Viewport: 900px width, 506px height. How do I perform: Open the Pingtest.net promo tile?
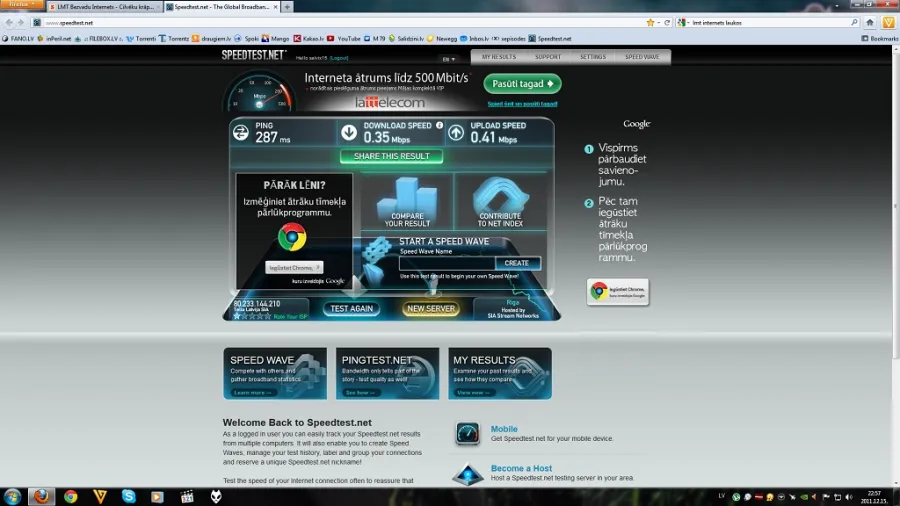tap(387, 373)
